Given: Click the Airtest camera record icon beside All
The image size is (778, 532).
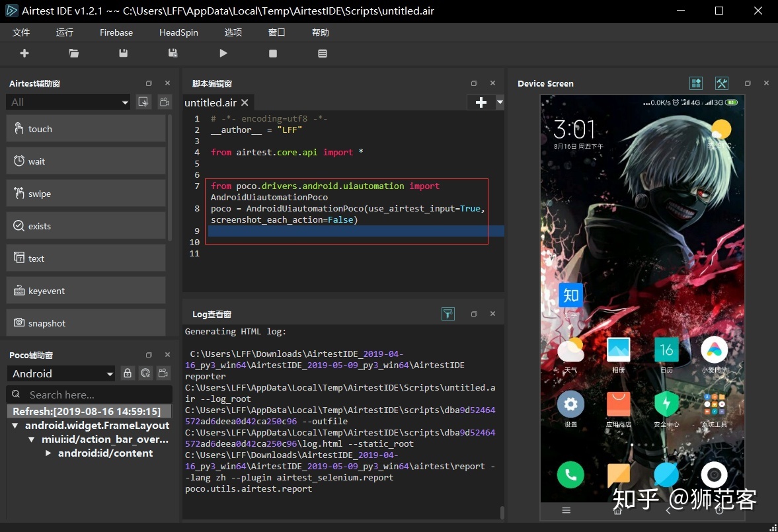Looking at the screenshot, I should point(164,102).
